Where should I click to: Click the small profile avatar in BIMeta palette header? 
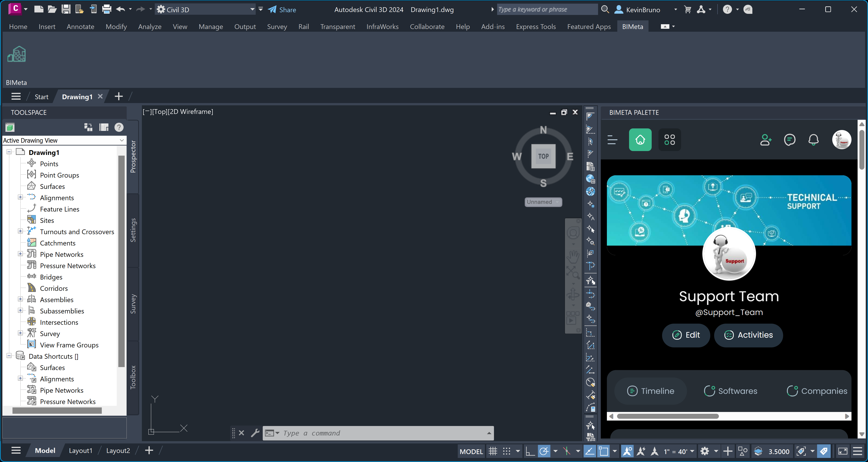pos(842,140)
